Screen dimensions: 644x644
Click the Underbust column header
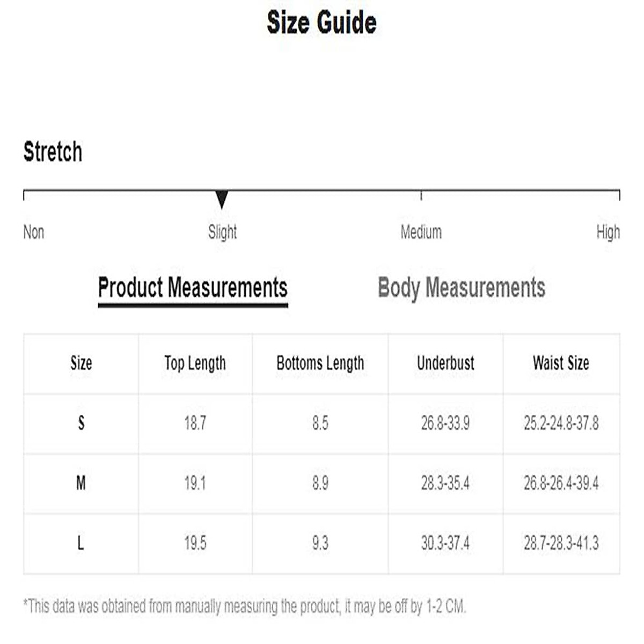(445, 363)
